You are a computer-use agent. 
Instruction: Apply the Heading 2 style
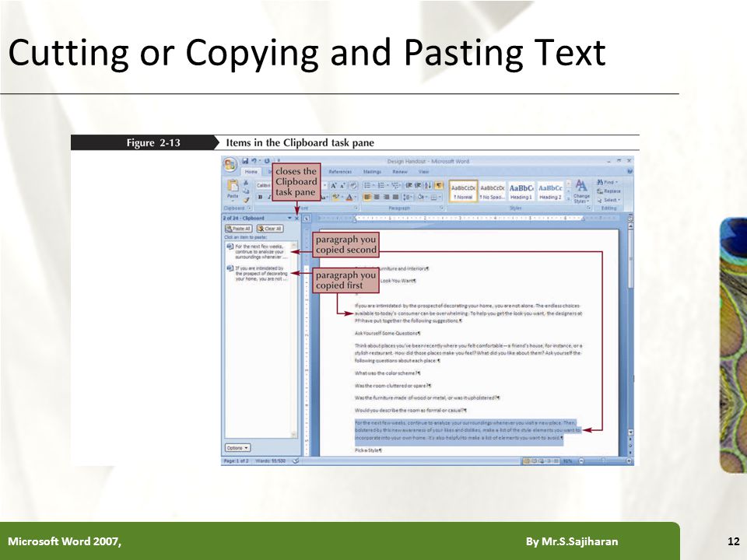(x=550, y=191)
